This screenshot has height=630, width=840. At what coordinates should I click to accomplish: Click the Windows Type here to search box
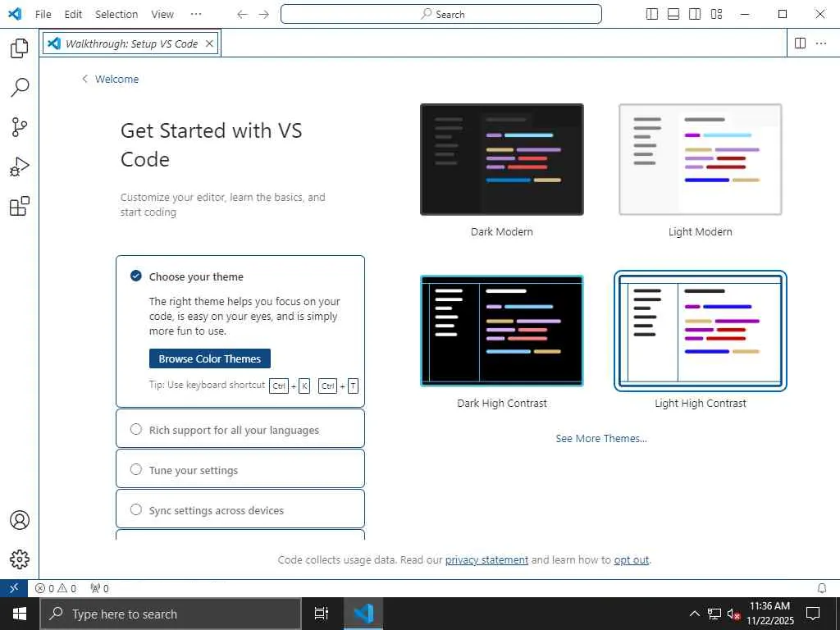point(171,614)
